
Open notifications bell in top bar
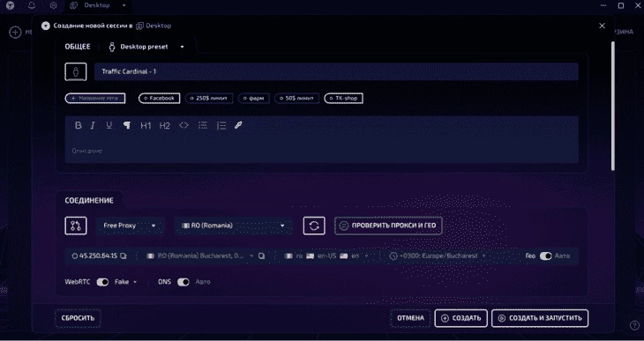click(32, 5)
